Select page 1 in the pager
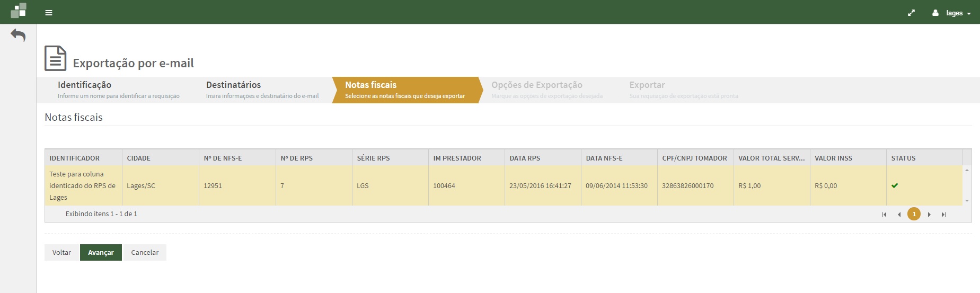The height and width of the screenshot is (293, 980). tap(914, 214)
